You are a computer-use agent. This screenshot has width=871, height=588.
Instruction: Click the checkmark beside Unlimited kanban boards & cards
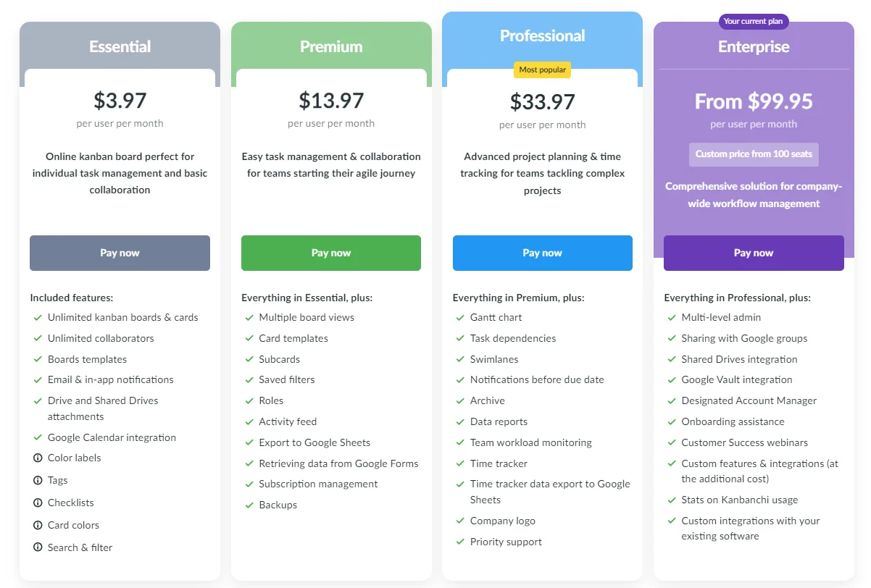pos(38,318)
